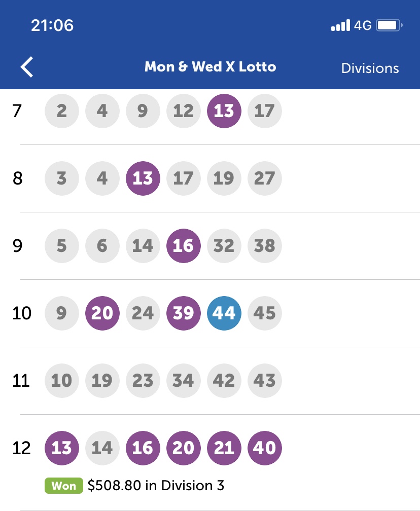Tap purple ball 39 in game 10
The image size is (420, 511).
tap(184, 313)
